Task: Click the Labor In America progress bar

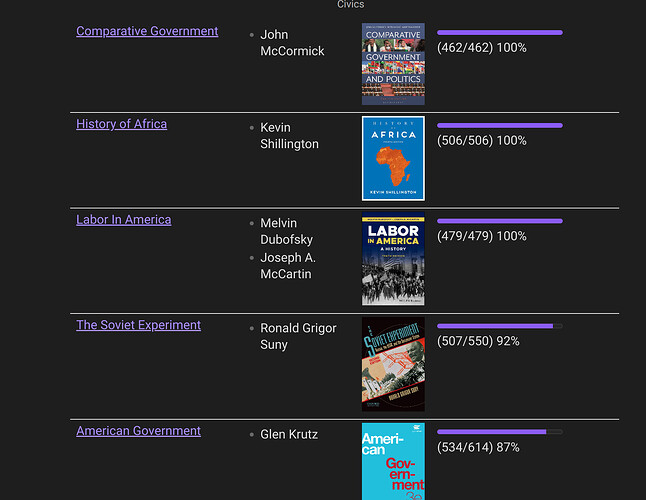Action: (499, 221)
